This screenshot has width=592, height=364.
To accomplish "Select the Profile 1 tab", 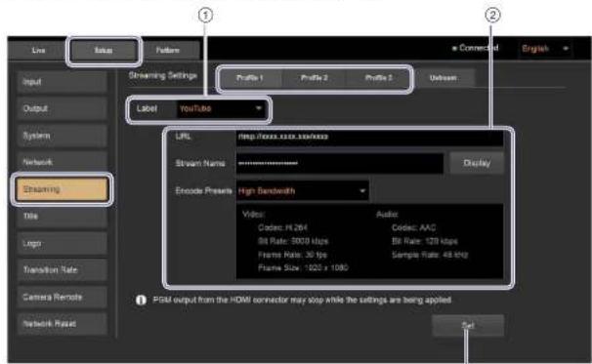I will click(x=250, y=78).
